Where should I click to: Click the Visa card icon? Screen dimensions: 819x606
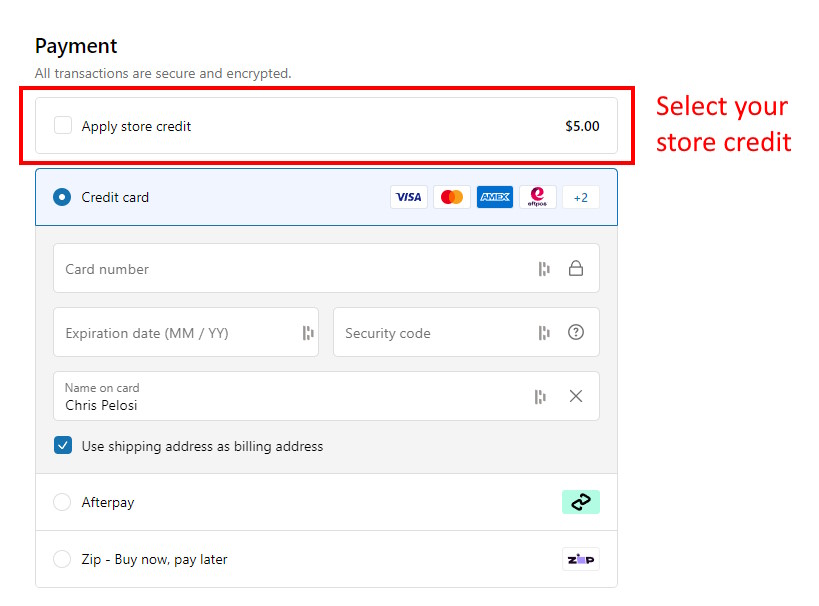pos(408,197)
